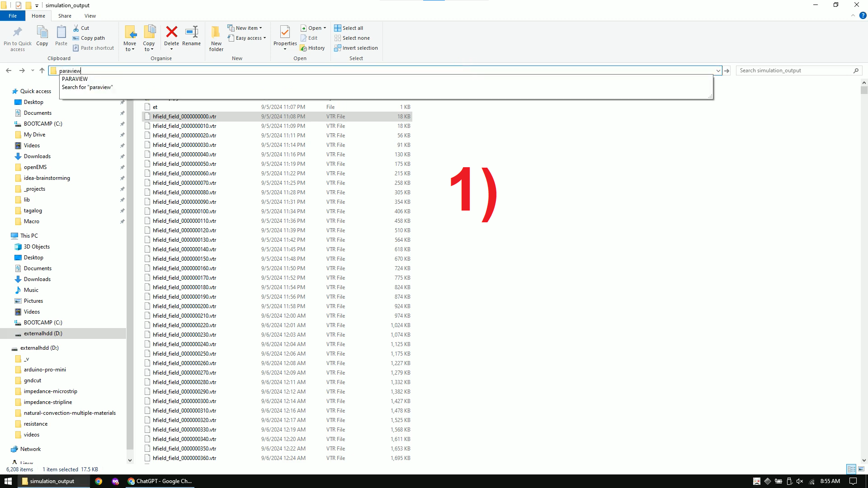
Task: Open Google Chrome from taskbar
Action: 99,481
